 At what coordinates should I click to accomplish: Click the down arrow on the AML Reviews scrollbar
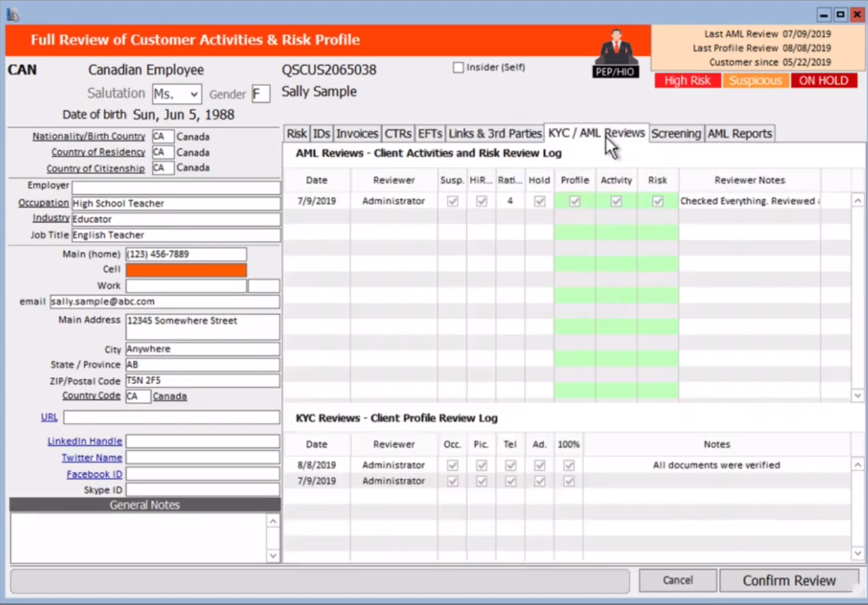tap(858, 395)
